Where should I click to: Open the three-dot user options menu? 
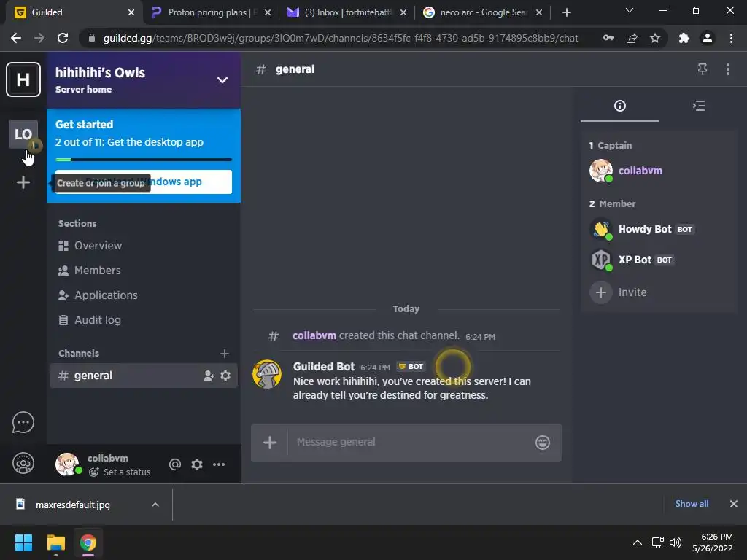[x=219, y=464]
